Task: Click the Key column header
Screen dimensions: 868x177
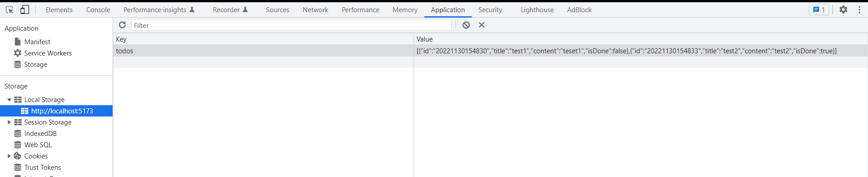Action: 263,39
